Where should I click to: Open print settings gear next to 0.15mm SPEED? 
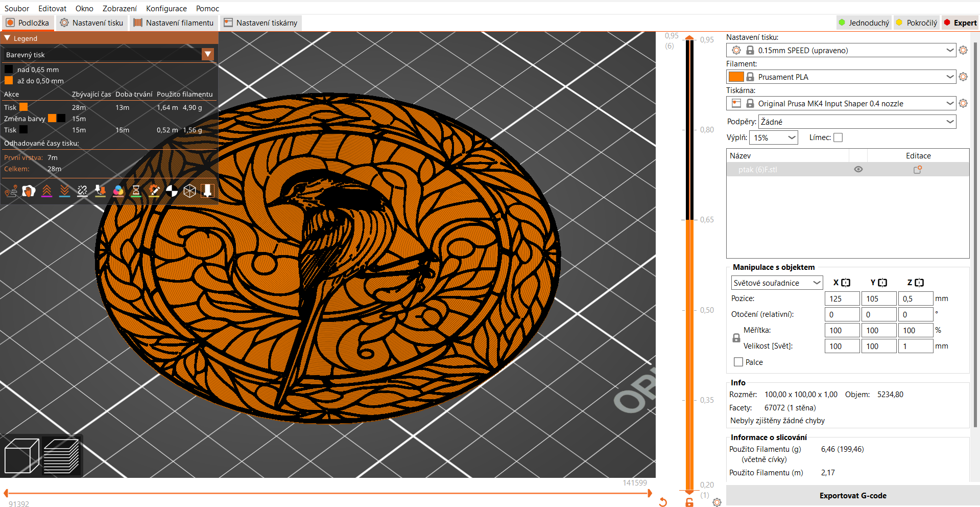point(963,50)
